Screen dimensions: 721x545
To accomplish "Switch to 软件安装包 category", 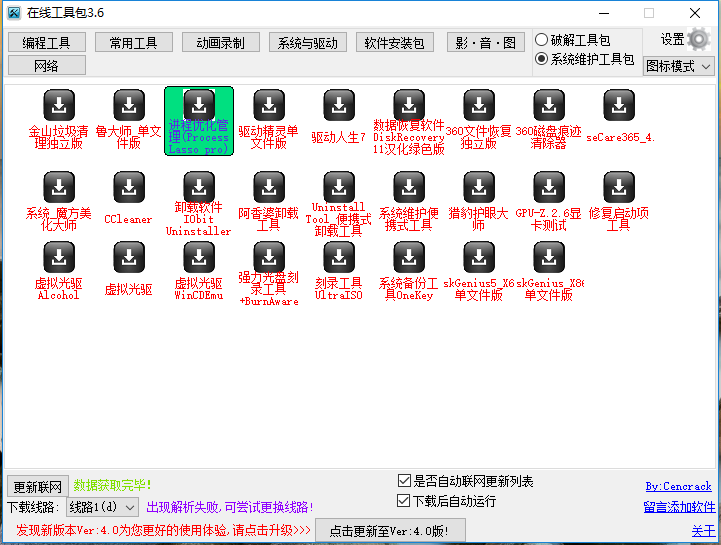I will [395, 43].
